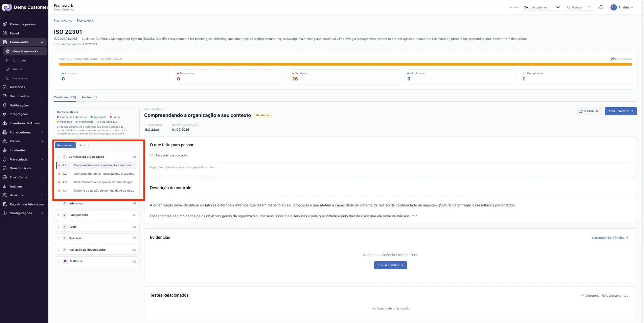Open the Operando Demo Customer dropdown
Viewport: 644px width, 323px height.
[541, 7]
